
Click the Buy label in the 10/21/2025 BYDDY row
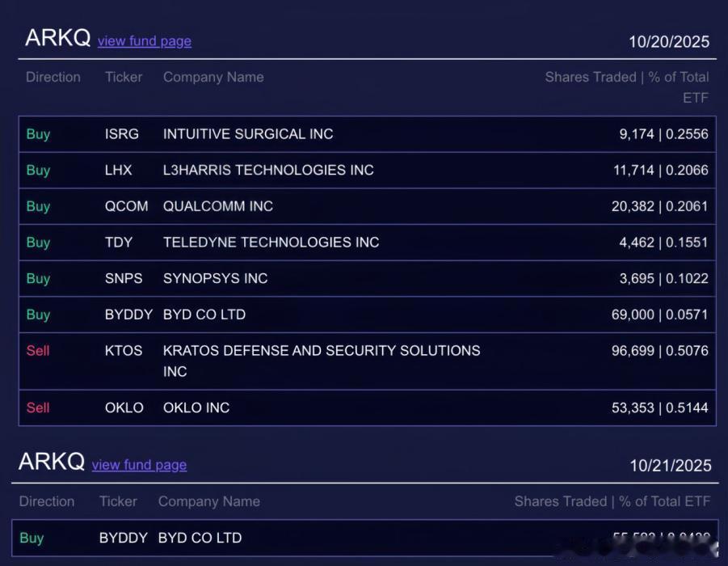tap(32, 539)
